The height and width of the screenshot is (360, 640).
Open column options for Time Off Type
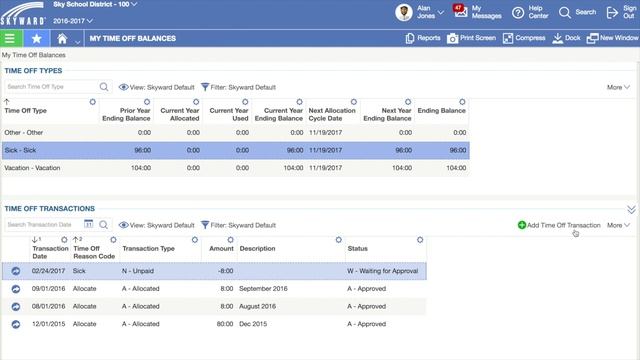coord(93,102)
